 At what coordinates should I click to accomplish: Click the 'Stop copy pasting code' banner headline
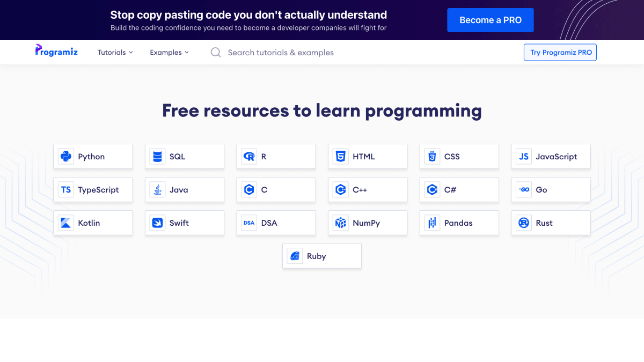click(248, 15)
